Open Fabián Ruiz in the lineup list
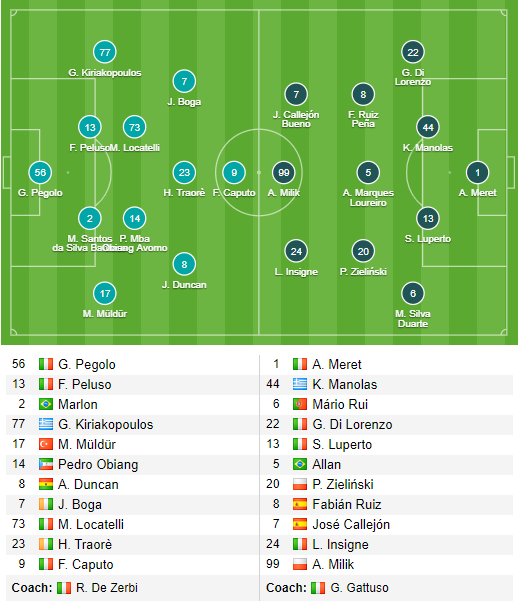This screenshot has width=520, height=606. pos(347,504)
